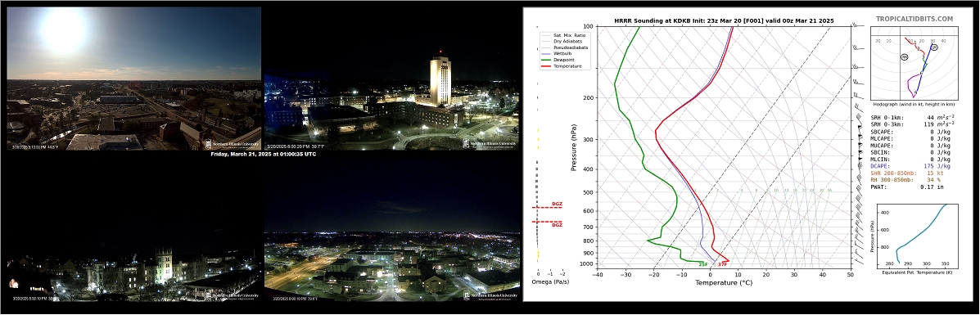The width and height of the screenshot is (980, 315).
Task: Select the MUCAPE value row
Action: click(910, 145)
